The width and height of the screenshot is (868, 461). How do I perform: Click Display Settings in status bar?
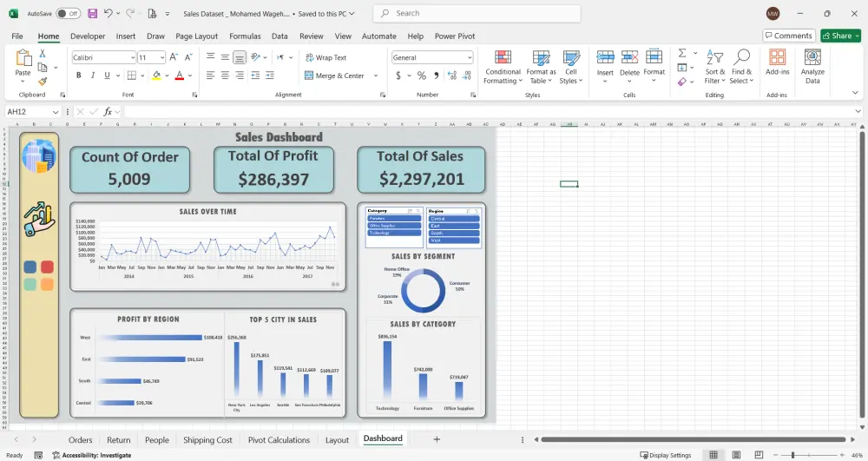click(666, 455)
